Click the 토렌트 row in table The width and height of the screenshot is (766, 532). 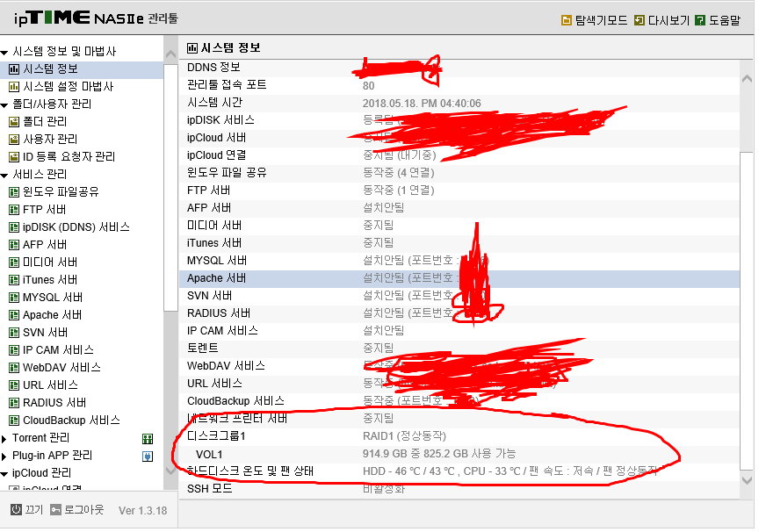459,349
